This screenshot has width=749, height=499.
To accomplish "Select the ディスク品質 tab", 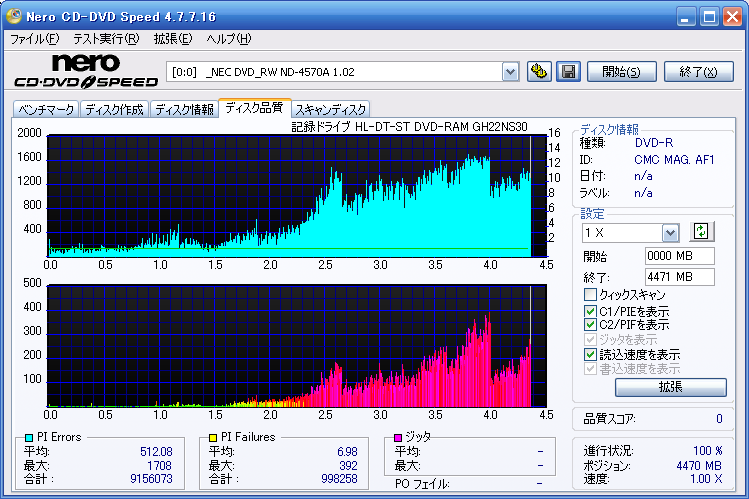I will (254, 108).
